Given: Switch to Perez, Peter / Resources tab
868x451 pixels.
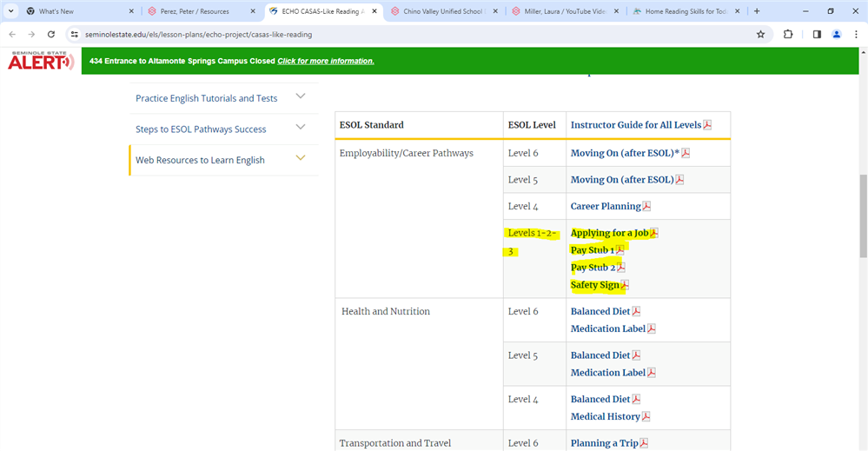Looking at the screenshot, I should click(195, 11).
